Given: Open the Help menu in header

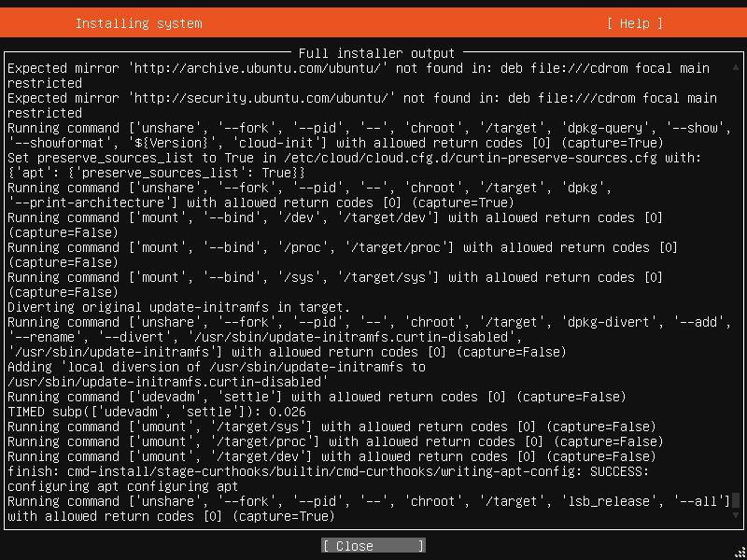Looking at the screenshot, I should click(x=634, y=23).
